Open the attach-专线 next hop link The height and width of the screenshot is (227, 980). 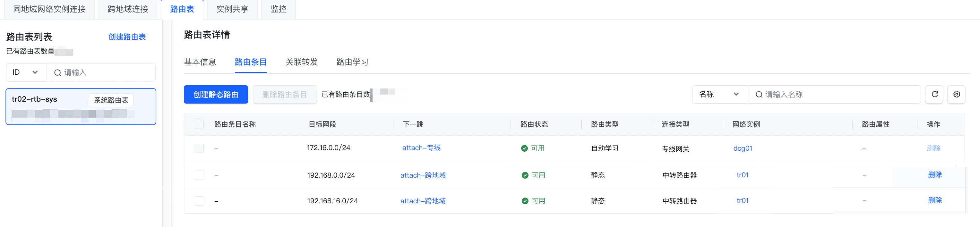(x=421, y=147)
